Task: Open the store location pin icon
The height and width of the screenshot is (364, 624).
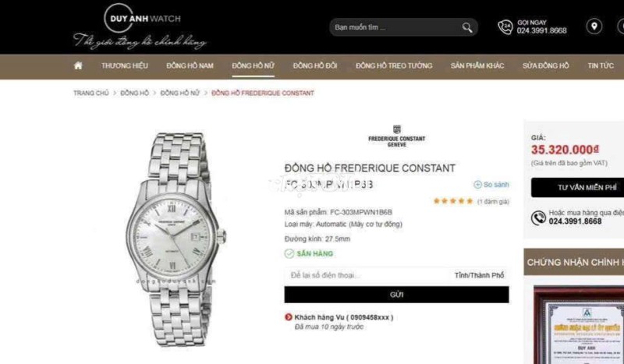Action: tap(594, 27)
